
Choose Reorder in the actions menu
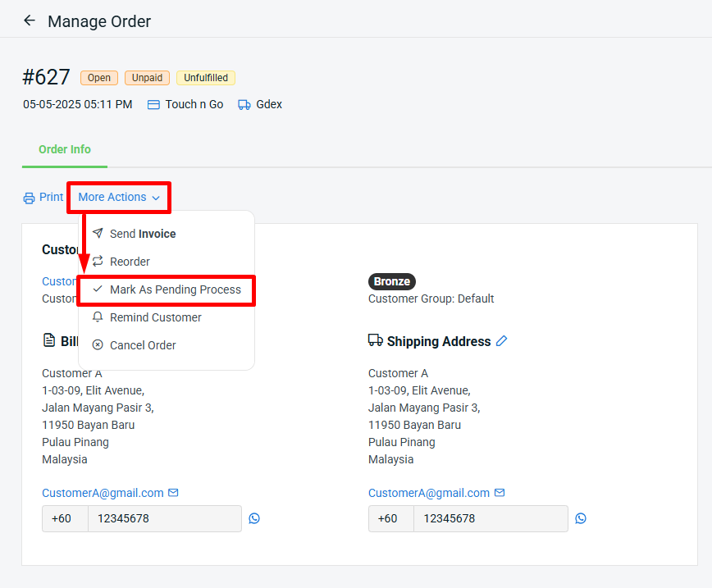pos(130,262)
